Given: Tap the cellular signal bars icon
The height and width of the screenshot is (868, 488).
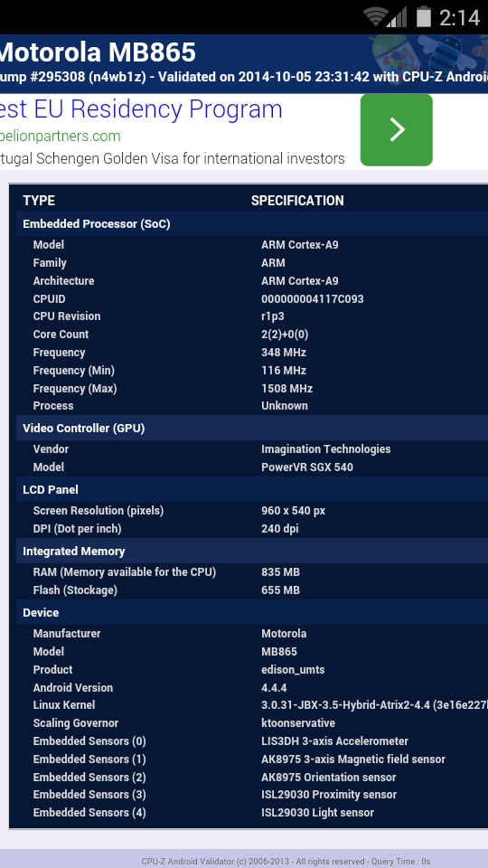Looking at the screenshot, I should click(397, 17).
